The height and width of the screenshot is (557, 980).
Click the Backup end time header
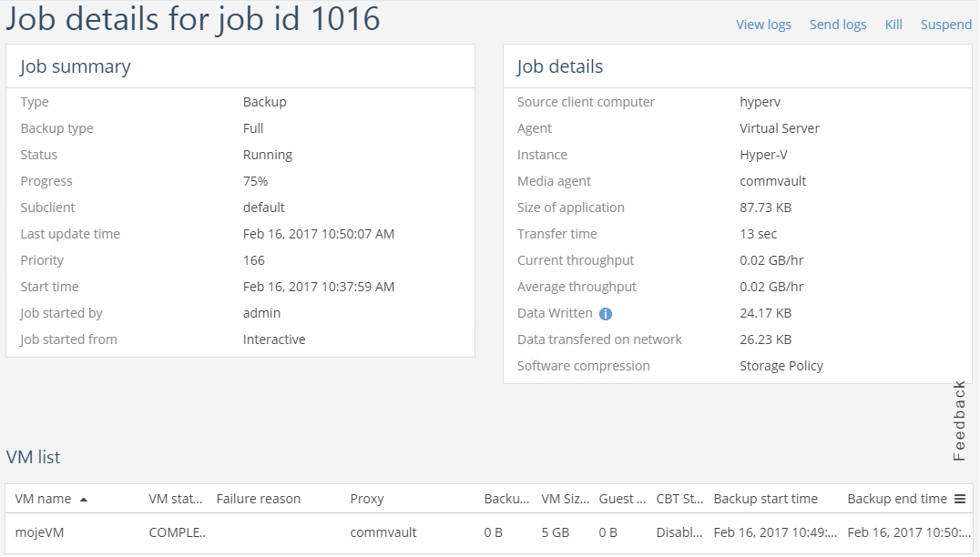(x=896, y=499)
